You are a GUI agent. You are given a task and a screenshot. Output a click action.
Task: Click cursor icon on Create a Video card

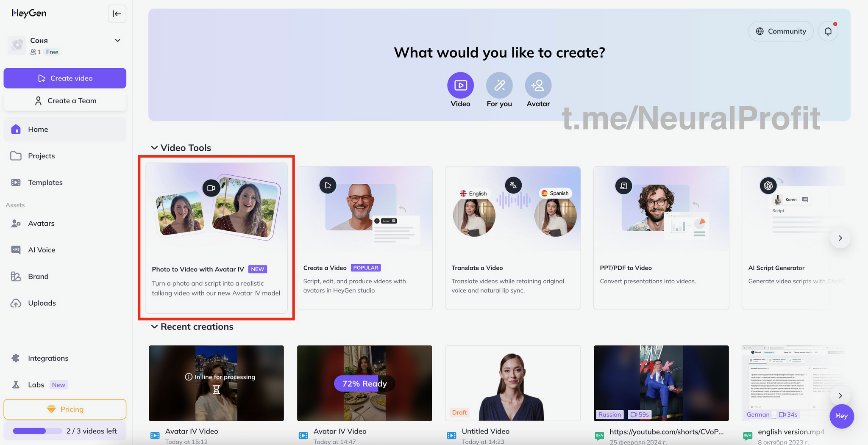328,185
